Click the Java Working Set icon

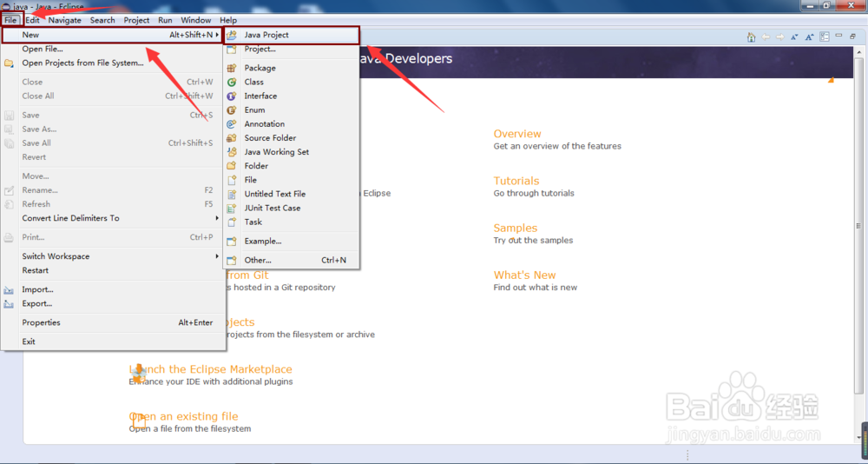click(x=232, y=152)
